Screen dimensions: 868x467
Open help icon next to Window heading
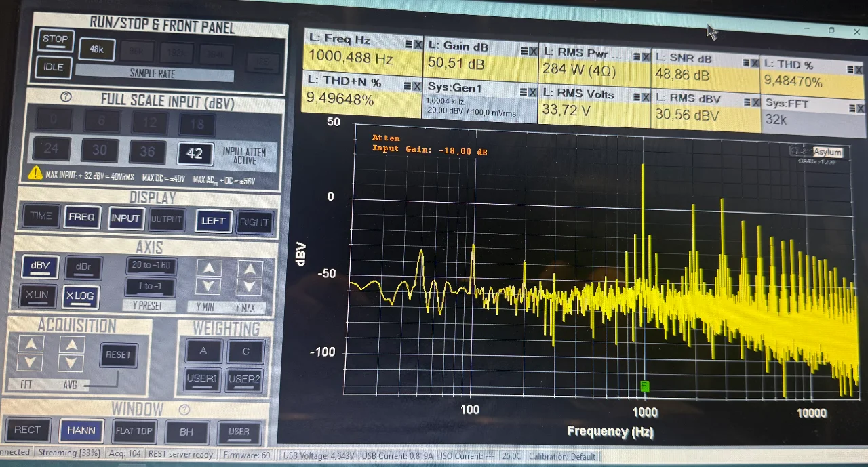184,409
